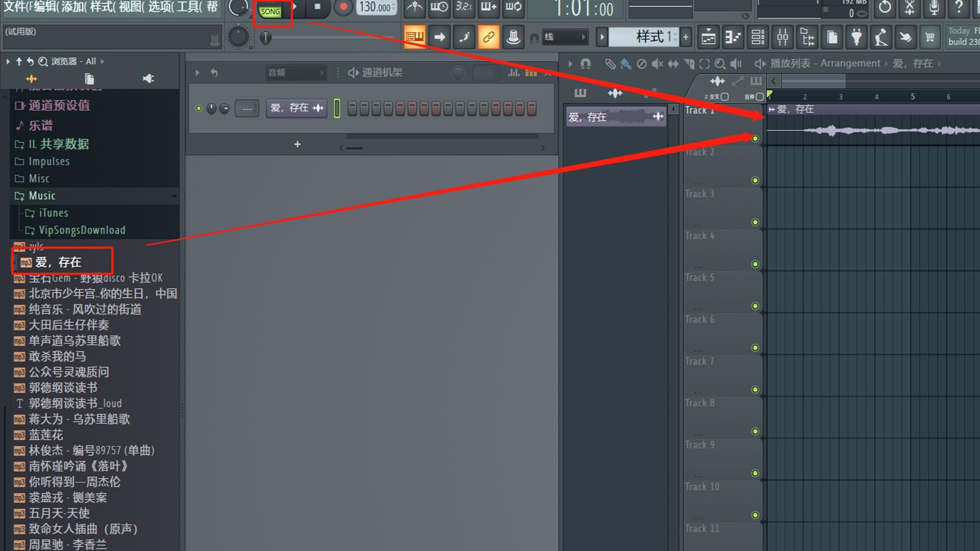
Task: Open the Mixer icon in toolbar
Action: tap(782, 37)
